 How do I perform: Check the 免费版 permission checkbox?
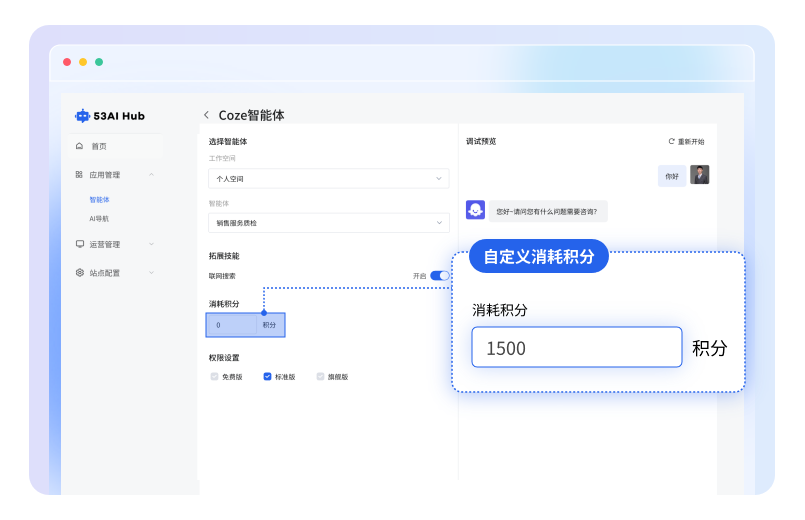coord(215,377)
